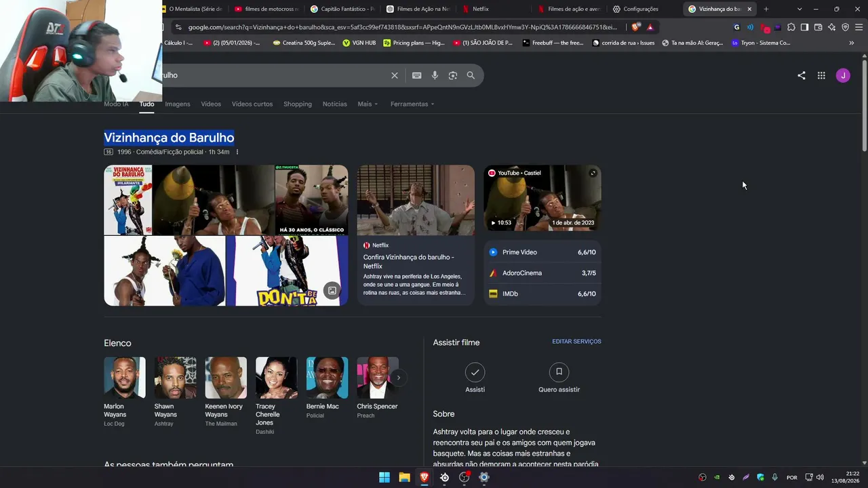Click the EDITAR SERVIÇOS link

point(576,342)
